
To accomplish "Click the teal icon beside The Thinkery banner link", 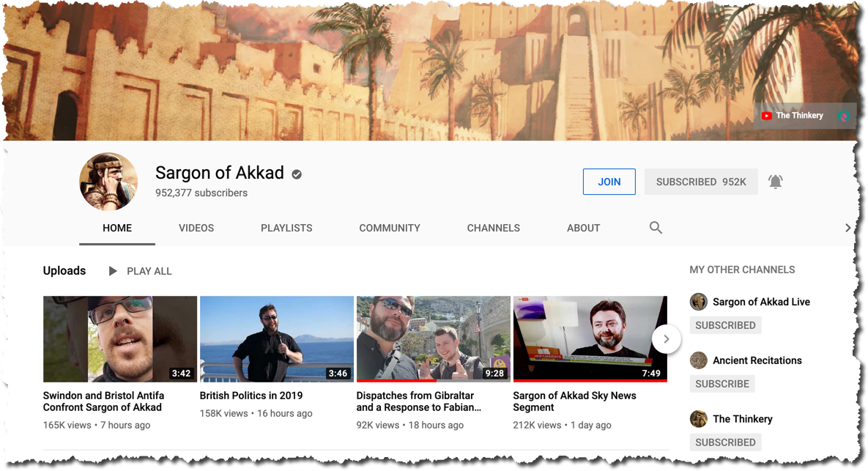I will (x=844, y=116).
